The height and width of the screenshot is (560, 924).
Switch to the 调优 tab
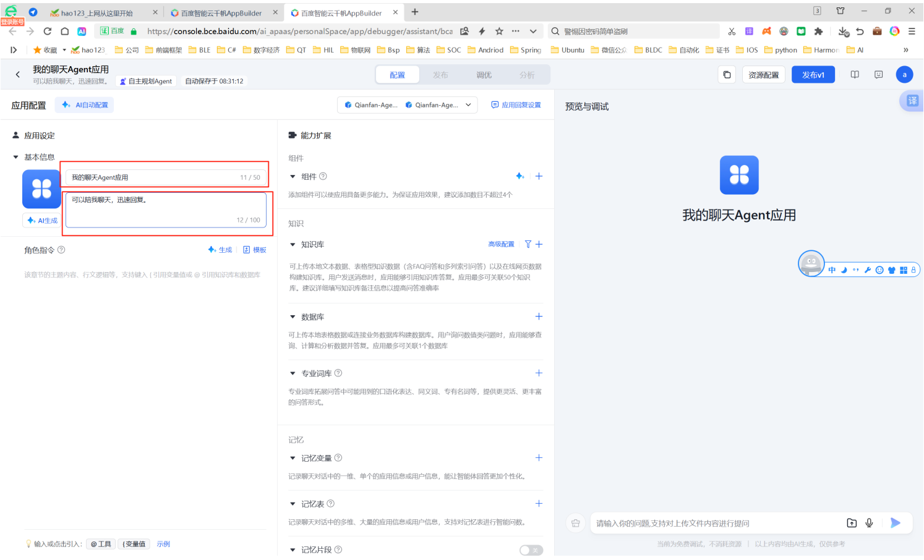tap(484, 75)
